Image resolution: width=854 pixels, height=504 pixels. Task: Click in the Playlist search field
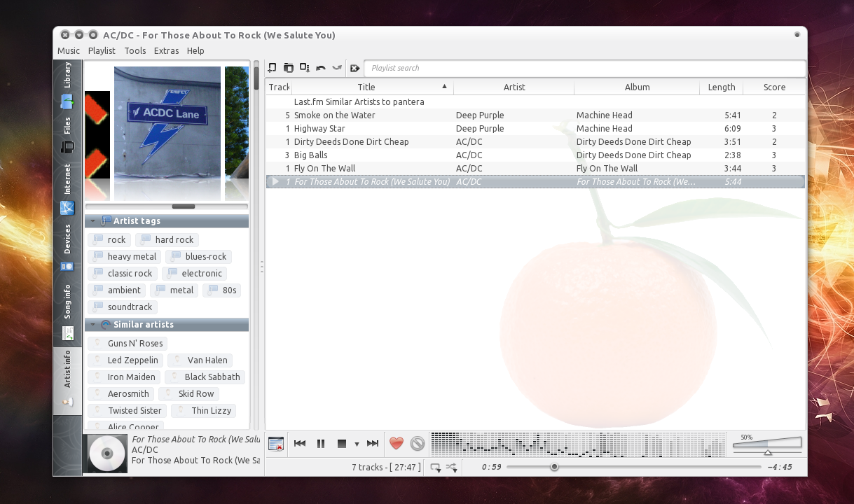click(585, 68)
